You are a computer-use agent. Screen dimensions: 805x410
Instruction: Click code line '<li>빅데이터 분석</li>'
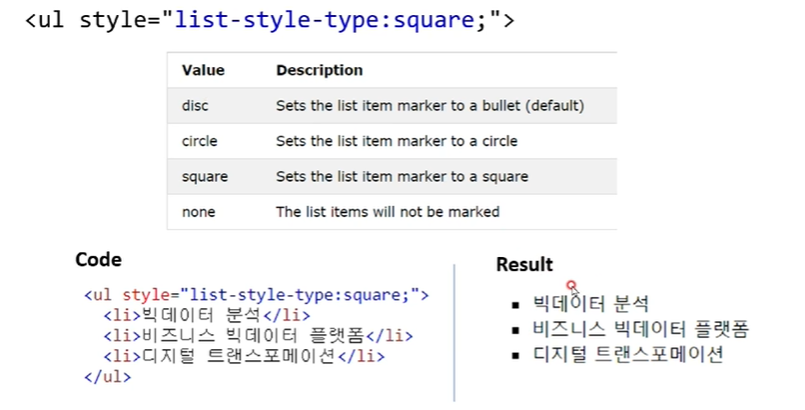(x=207, y=315)
